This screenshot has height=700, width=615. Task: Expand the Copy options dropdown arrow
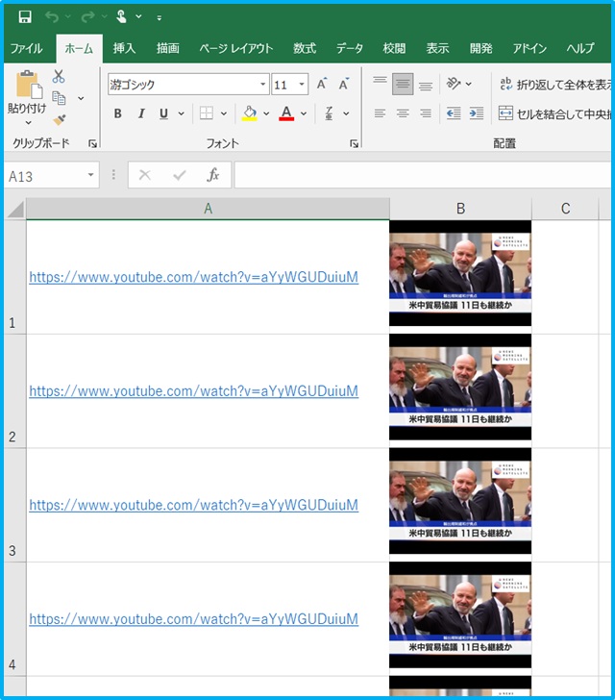point(81,98)
